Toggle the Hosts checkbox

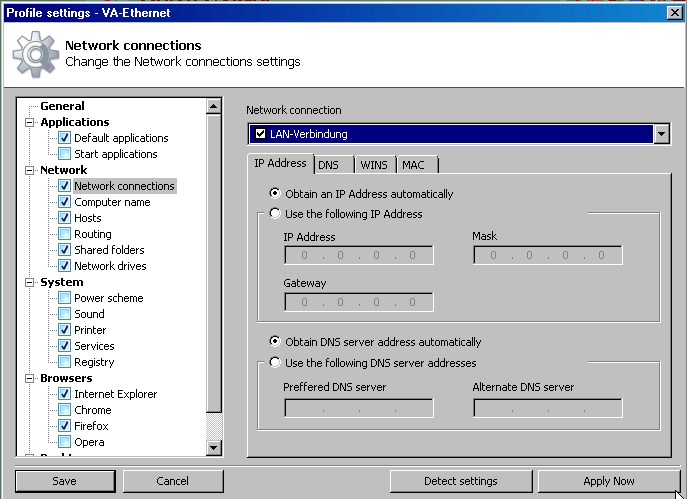tap(64, 218)
